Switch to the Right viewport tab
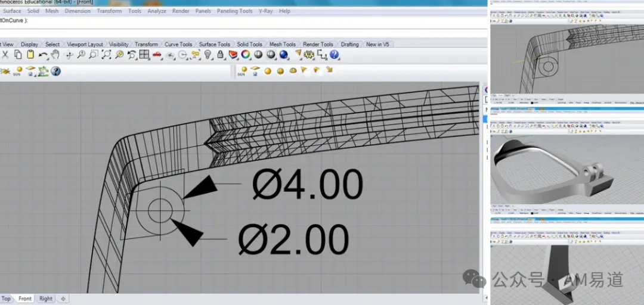The width and height of the screenshot is (644, 305). pyautogui.click(x=46, y=298)
